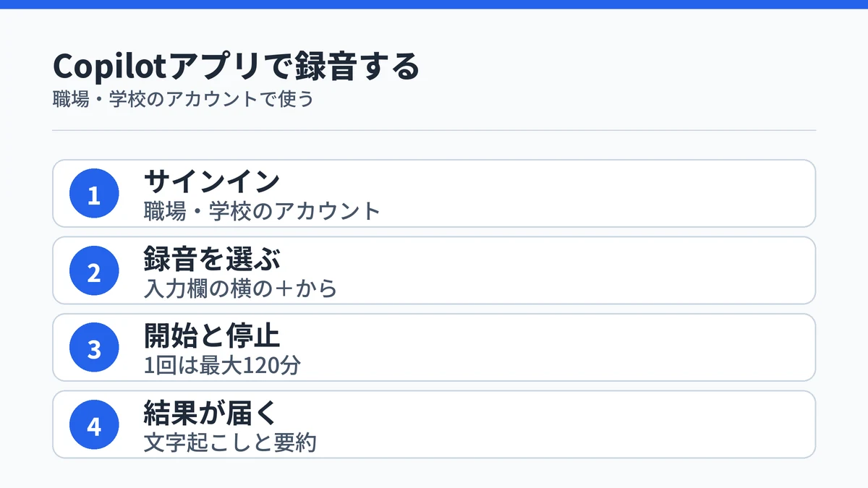The height and width of the screenshot is (488, 868).
Task: Click the subtitle 職場・学校のアカウントで使う
Action: [184, 99]
